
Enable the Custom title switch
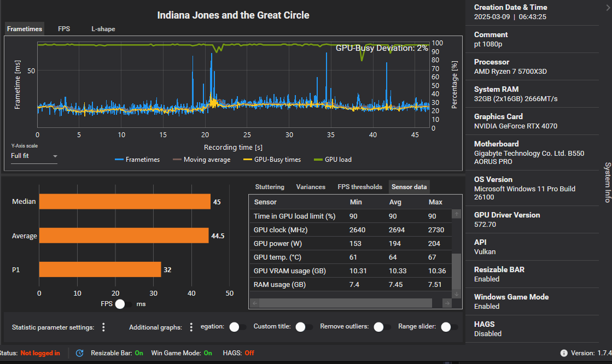click(x=304, y=327)
